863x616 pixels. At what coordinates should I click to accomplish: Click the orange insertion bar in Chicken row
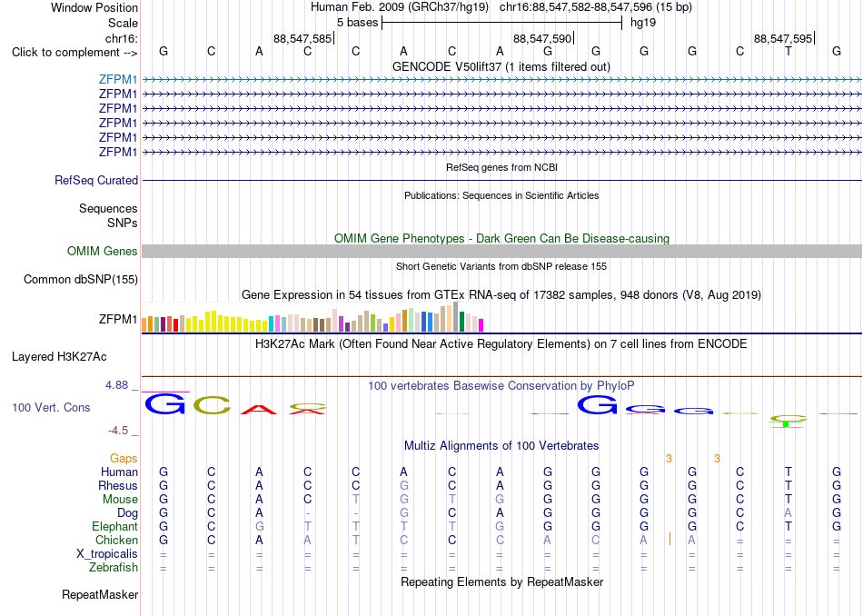[670, 539]
